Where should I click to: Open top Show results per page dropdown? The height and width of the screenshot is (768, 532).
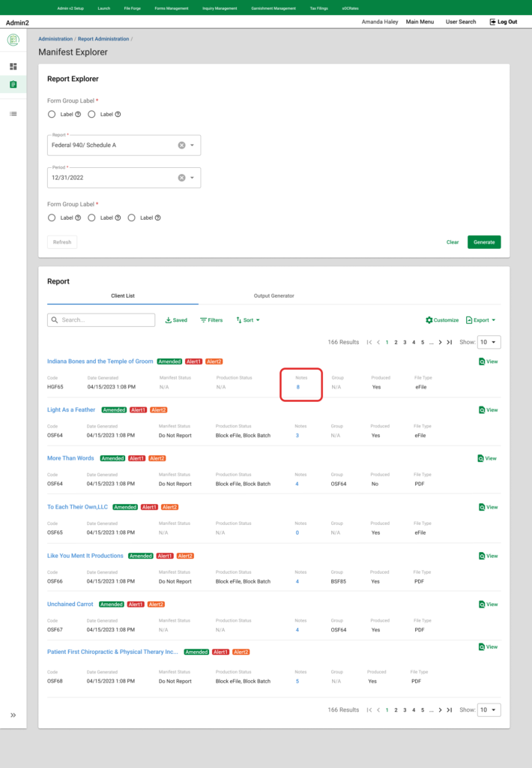[489, 342]
